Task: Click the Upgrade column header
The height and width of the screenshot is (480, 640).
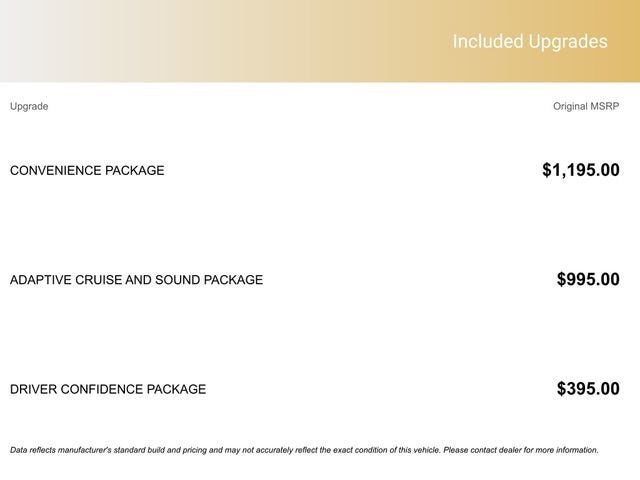Action: click(x=29, y=106)
